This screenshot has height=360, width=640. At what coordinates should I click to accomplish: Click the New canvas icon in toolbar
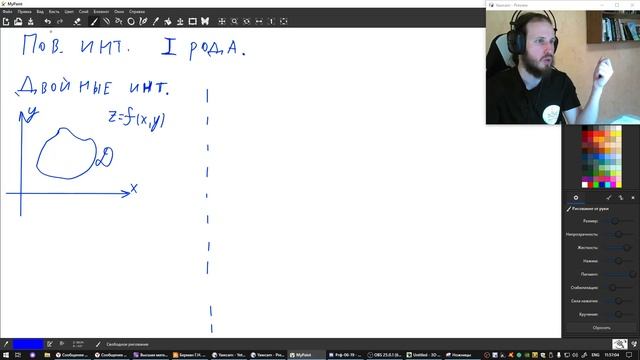pyautogui.click(x=6, y=22)
